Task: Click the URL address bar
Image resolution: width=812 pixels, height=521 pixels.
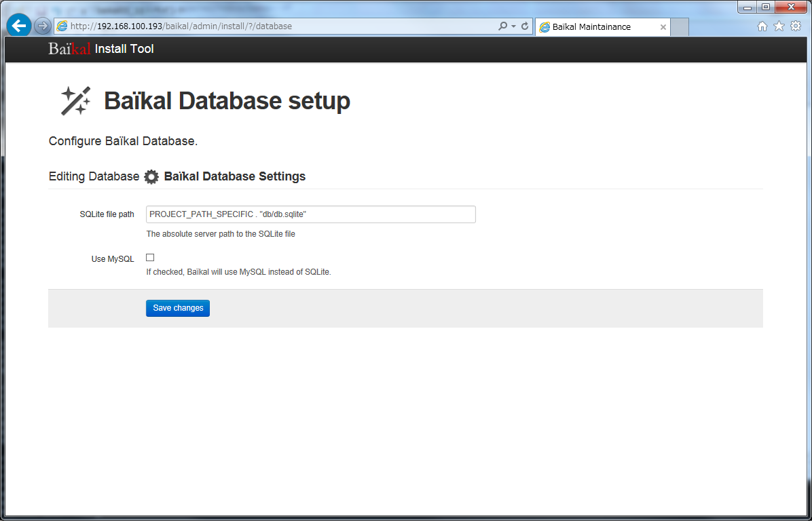Action: pyautogui.click(x=278, y=26)
